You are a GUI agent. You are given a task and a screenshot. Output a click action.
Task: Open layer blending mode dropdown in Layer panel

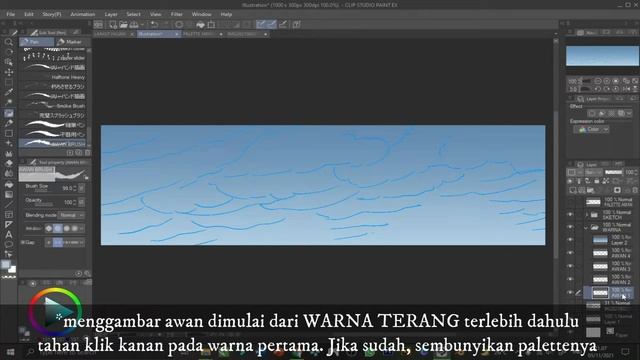(x=593, y=172)
